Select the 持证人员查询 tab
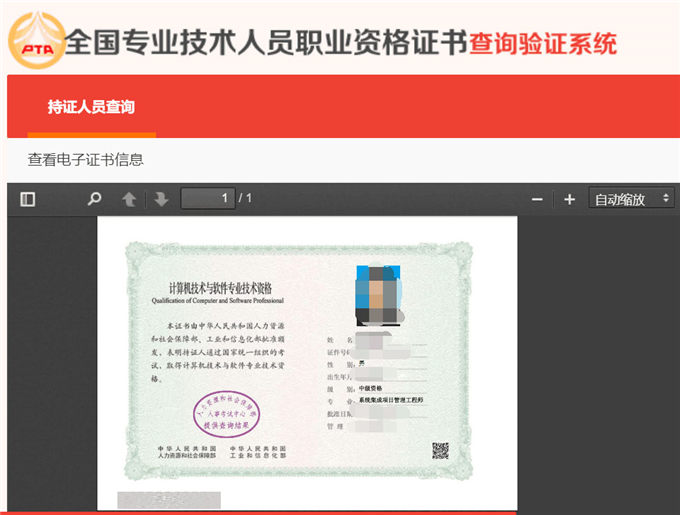 (x=91, y=107)
